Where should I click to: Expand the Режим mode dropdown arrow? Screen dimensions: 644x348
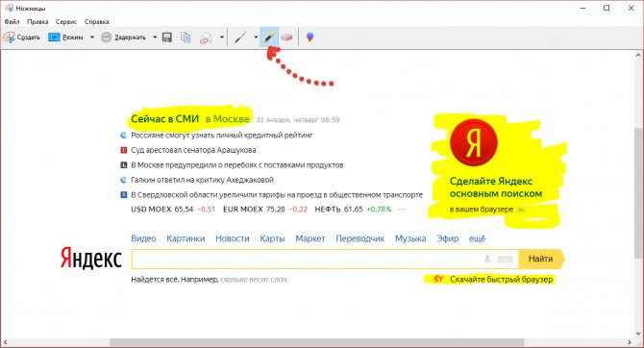(x=92, y=37)
